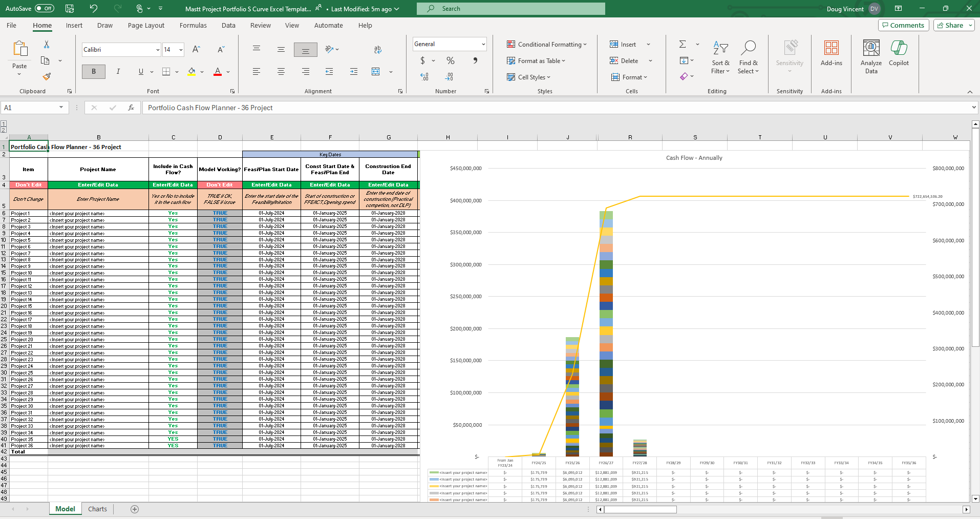Click the Share button
The width and height of the screenshot is (980, 519).
tap(951, 25)
